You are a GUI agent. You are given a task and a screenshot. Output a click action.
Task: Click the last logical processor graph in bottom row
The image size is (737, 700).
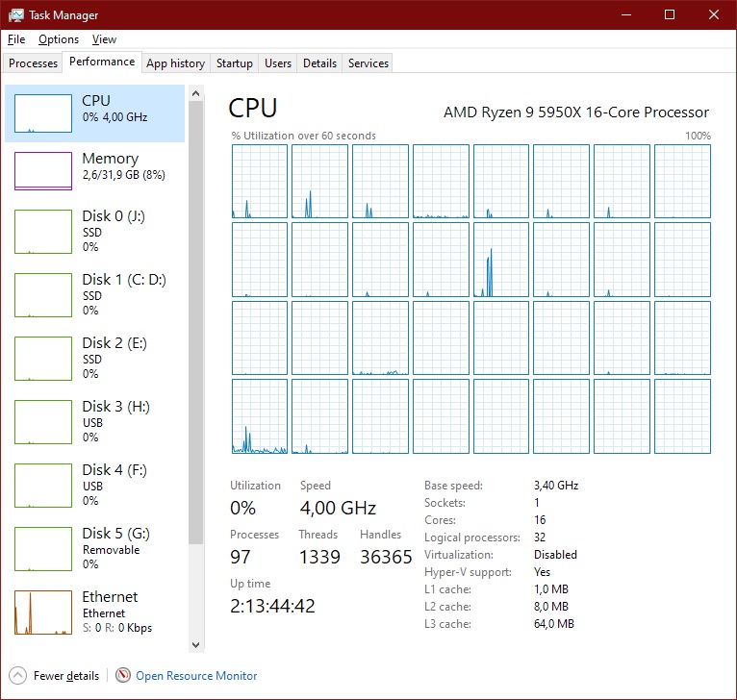click(682, 416)
